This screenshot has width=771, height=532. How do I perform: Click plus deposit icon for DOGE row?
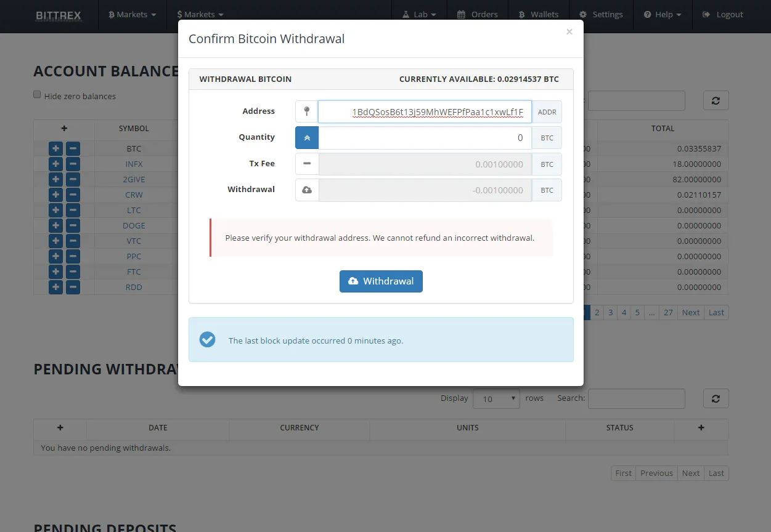(55, 225)
